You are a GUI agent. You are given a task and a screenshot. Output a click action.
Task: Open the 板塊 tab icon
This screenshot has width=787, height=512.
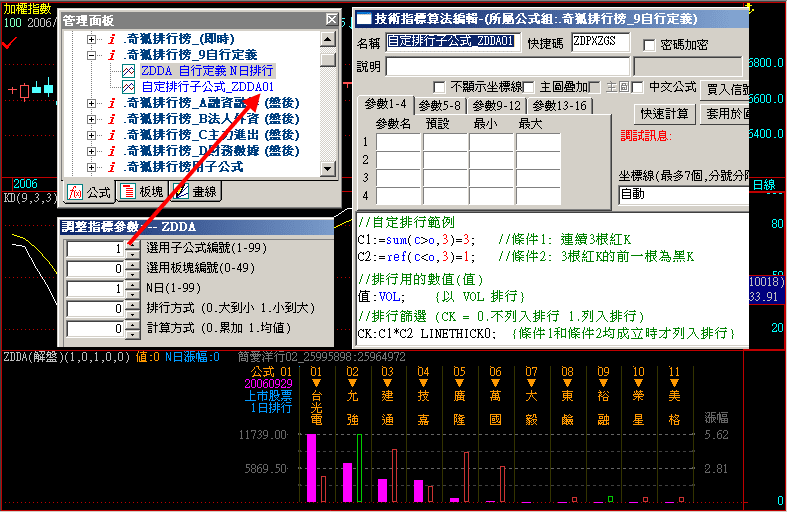tap(126, 191)
